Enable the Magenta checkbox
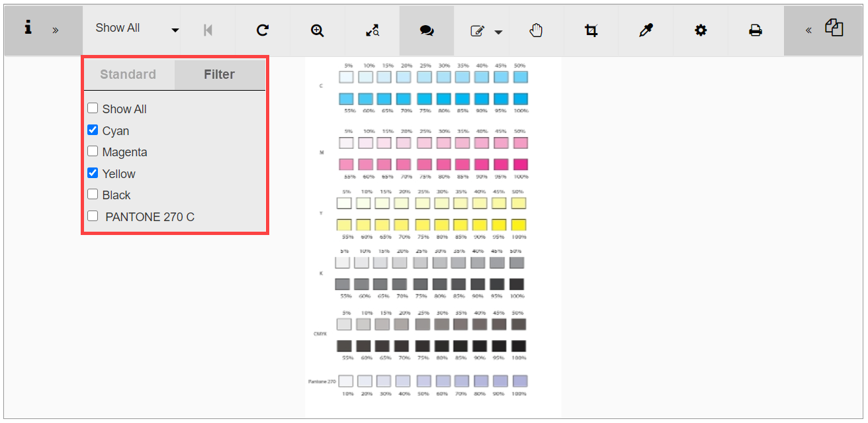The image size is (868, 423). pos(93,151)
